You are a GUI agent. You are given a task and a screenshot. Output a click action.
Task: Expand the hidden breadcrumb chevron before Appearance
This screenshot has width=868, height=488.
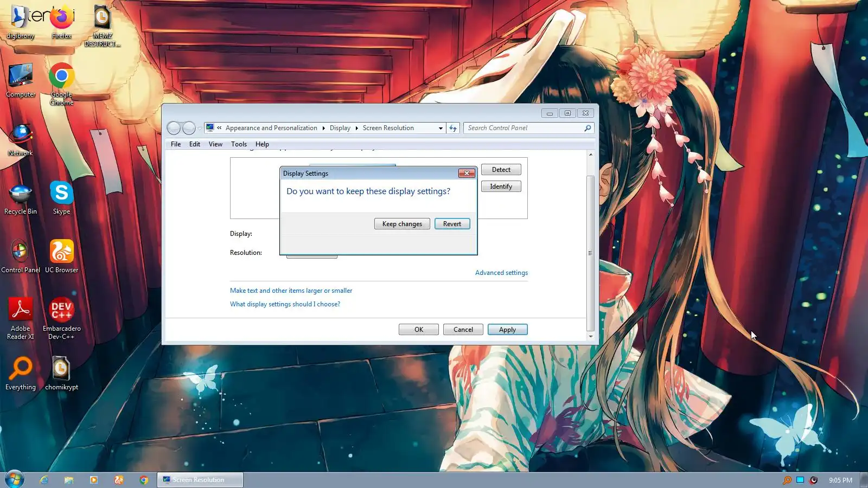pos(219,128)
